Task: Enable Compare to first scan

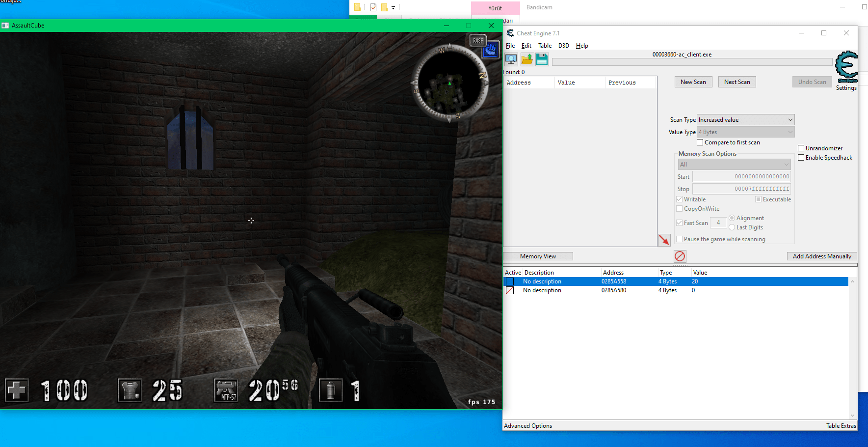Action: (700, 142)
